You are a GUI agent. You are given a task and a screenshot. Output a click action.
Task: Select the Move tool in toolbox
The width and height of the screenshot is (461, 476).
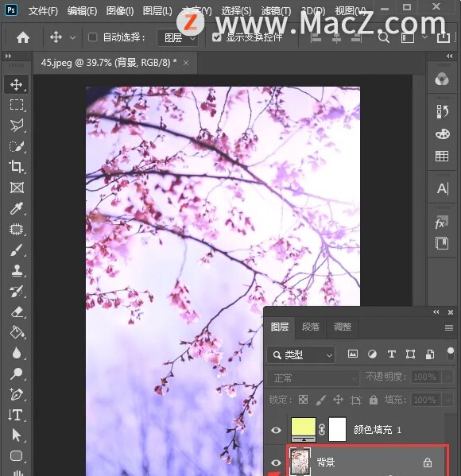[16, 84]
